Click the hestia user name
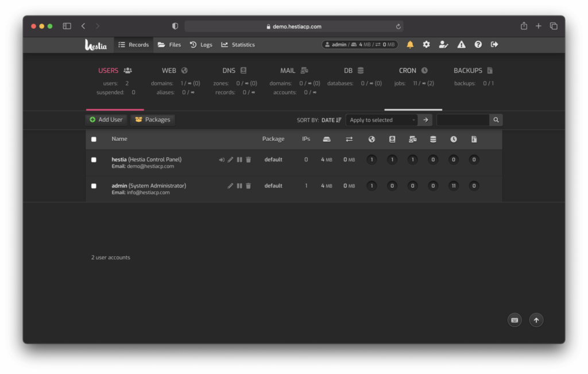Image resolution: width=588 pixels, height=374 pixels. click(x=119, y=160)
